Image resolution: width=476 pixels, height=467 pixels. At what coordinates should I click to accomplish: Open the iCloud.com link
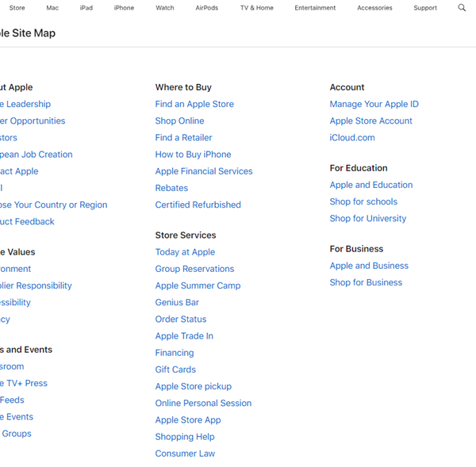(x=352, y=138)
